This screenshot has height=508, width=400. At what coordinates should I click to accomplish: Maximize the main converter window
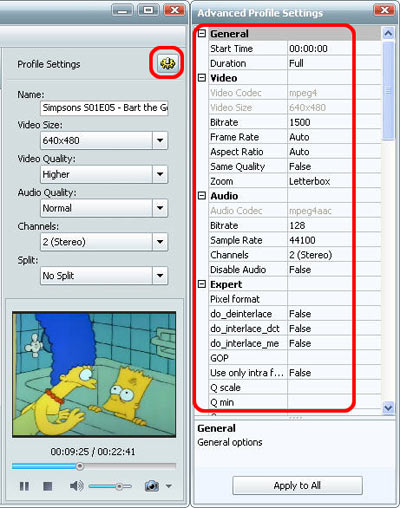tap(148, 10)
